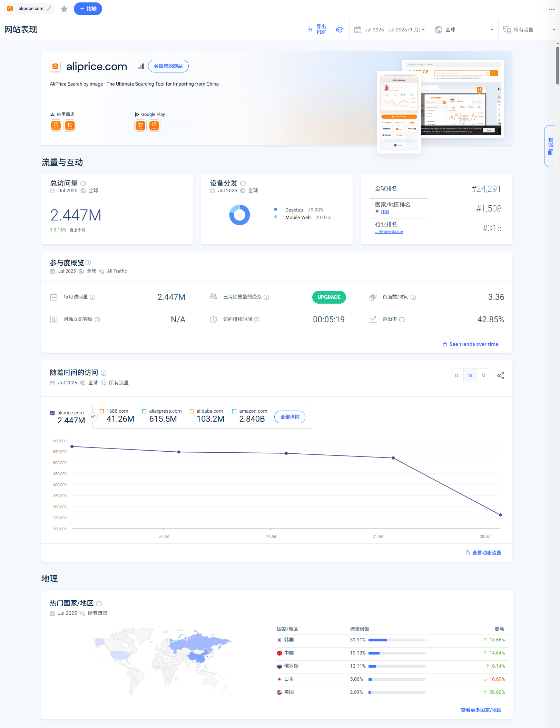Click the info icon next to 设备分发

[243, 183]
